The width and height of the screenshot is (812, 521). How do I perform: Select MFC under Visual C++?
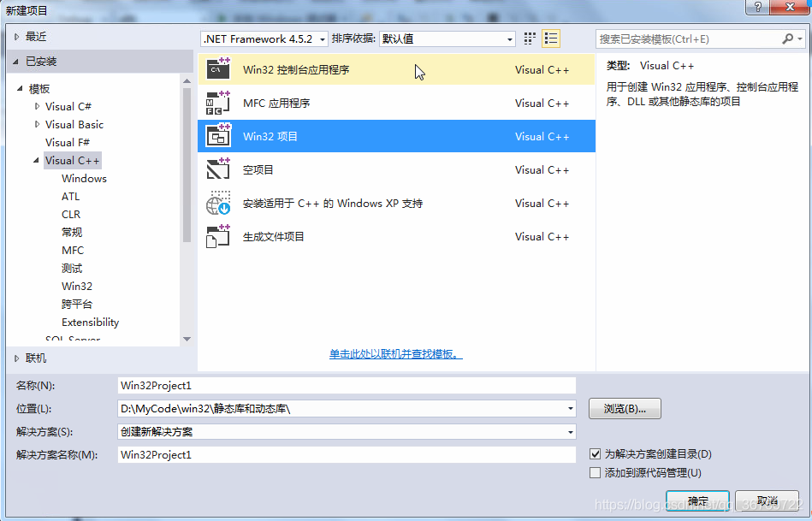[x=73, y=250]
